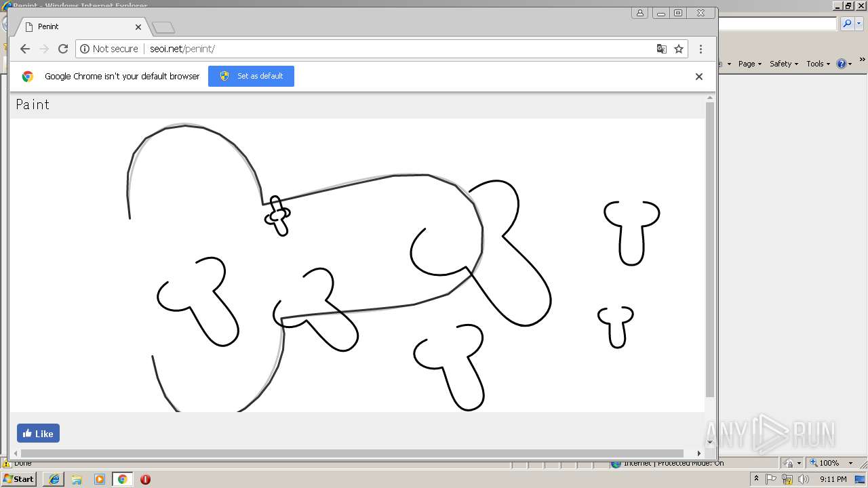The height and width of the screenshot is (488, 868).
Task: Click the network status tray icon
Action: [787, 479]
